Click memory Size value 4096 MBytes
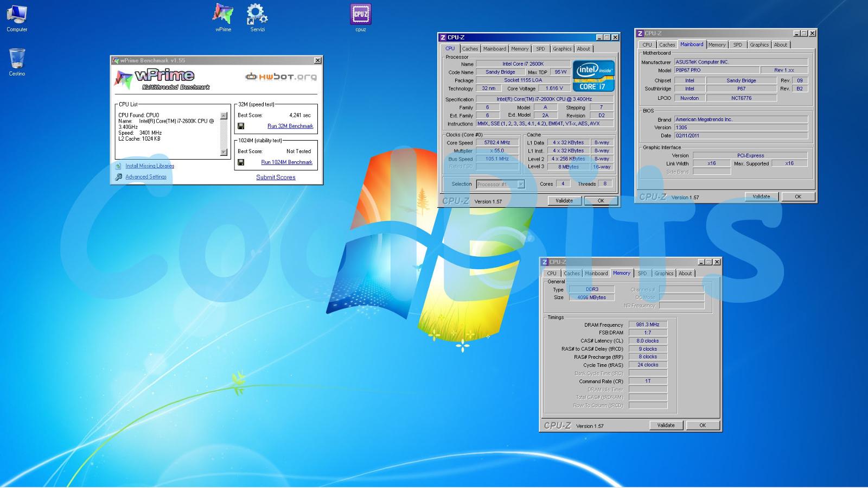Viewport: 868px width, 488px height. (x=591, y=297)
